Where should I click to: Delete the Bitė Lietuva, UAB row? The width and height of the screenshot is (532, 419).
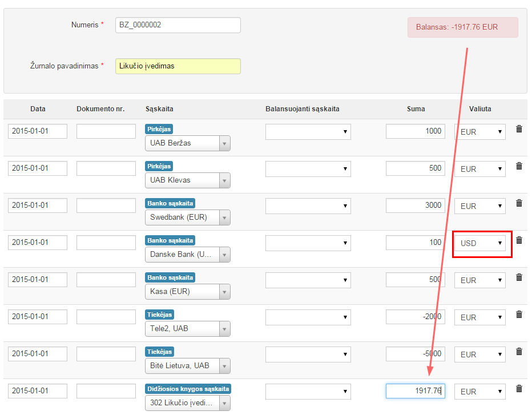pos(519,352)
